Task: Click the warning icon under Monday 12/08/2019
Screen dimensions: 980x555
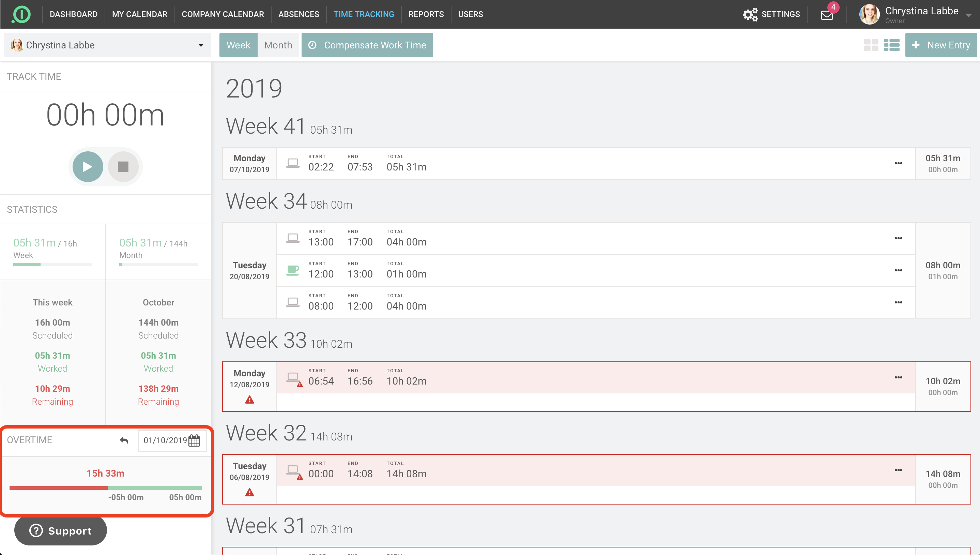Action: pos(249,400)
